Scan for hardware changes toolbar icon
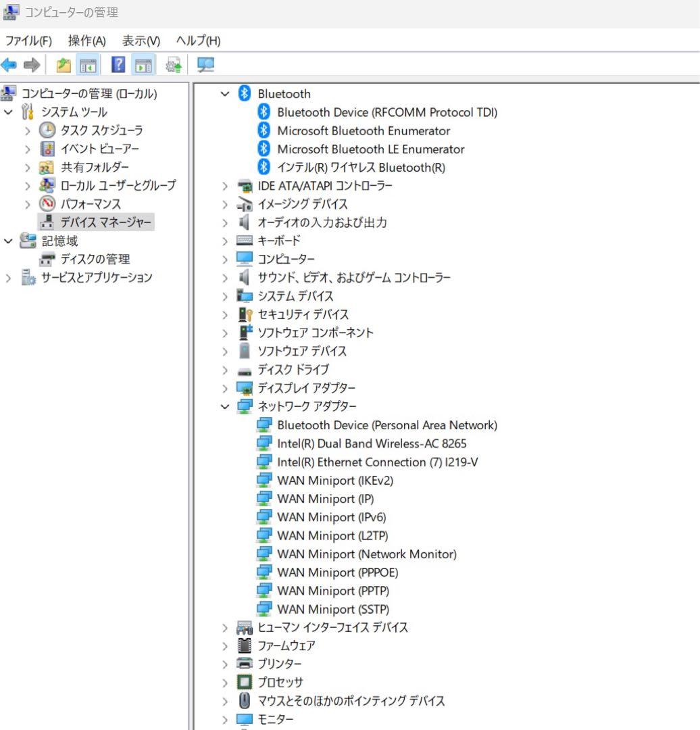The height and width of the screenshot is (730, 700). click(x=205, y=65)
